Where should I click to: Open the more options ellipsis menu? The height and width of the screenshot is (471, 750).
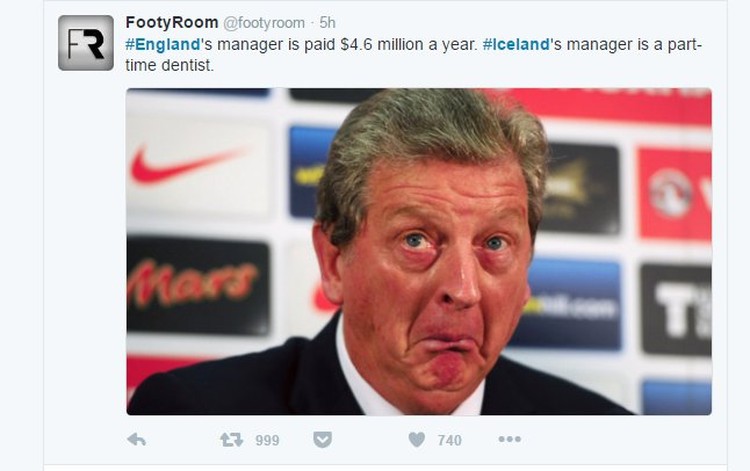coord(509,439)
